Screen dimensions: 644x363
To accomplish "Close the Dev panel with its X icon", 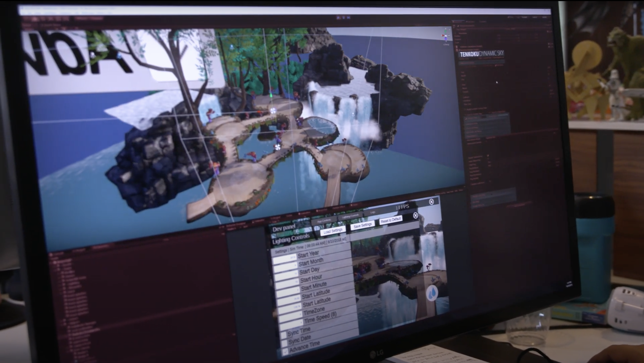I will (415, 216).
